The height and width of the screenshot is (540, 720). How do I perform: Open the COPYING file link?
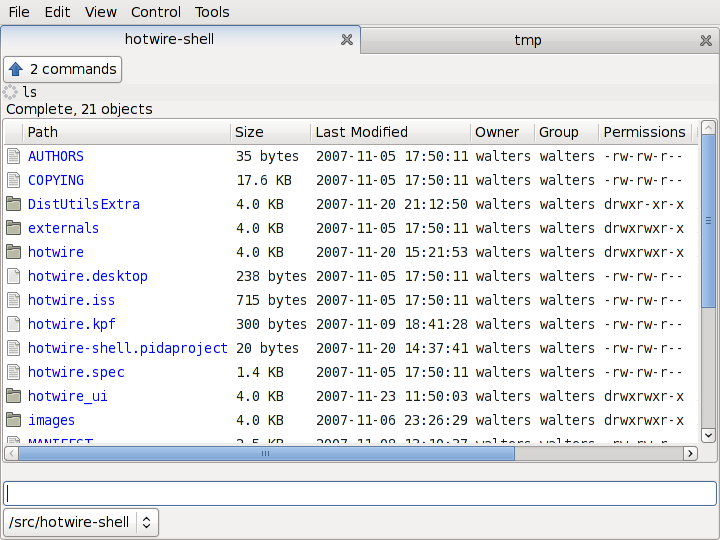pyautogui.click(x=56, y=180)
